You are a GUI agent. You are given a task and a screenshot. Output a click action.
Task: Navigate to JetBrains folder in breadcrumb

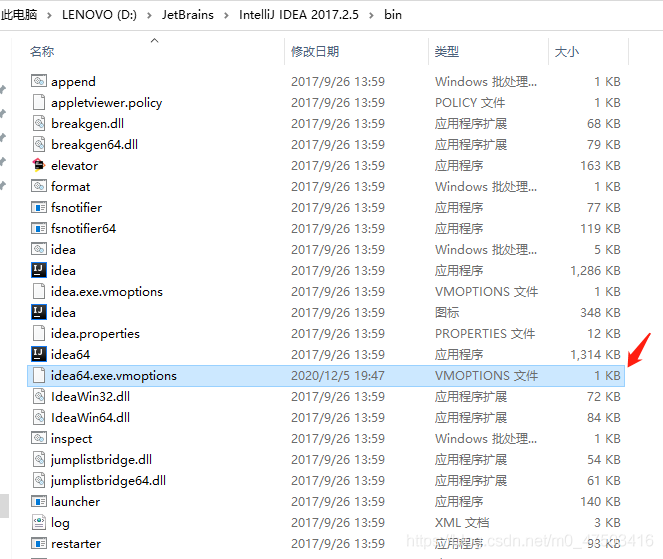click(188, 15)
